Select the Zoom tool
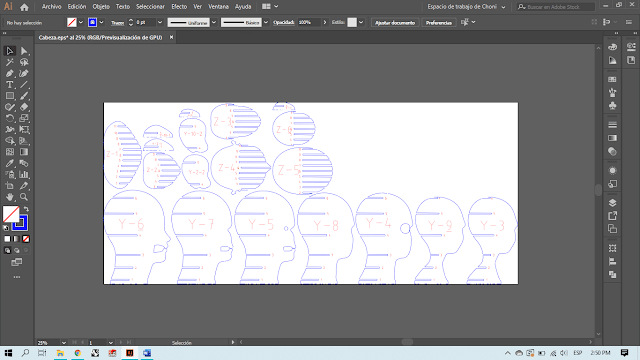The height and width of the screenshot is (360, 640). (x=24, y=197)
